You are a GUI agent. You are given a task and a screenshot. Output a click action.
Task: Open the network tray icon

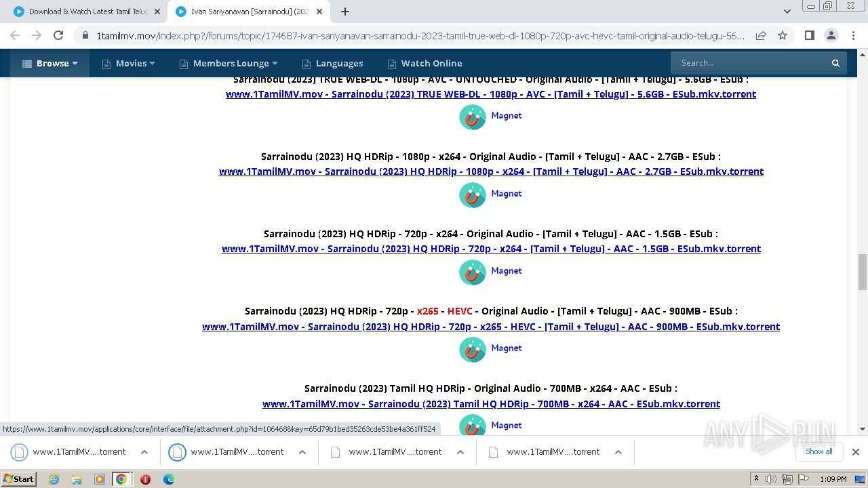tap(787, 479)
